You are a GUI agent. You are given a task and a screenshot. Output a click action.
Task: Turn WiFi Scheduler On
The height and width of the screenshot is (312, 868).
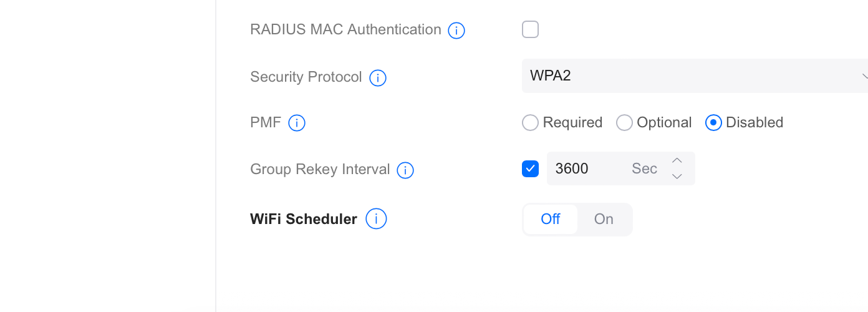604,219
